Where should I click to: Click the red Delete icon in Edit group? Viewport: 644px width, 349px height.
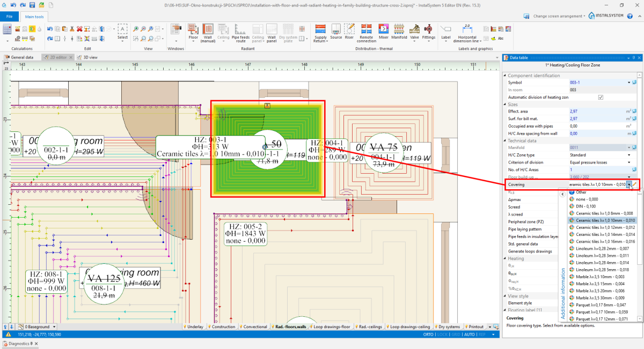79,29
